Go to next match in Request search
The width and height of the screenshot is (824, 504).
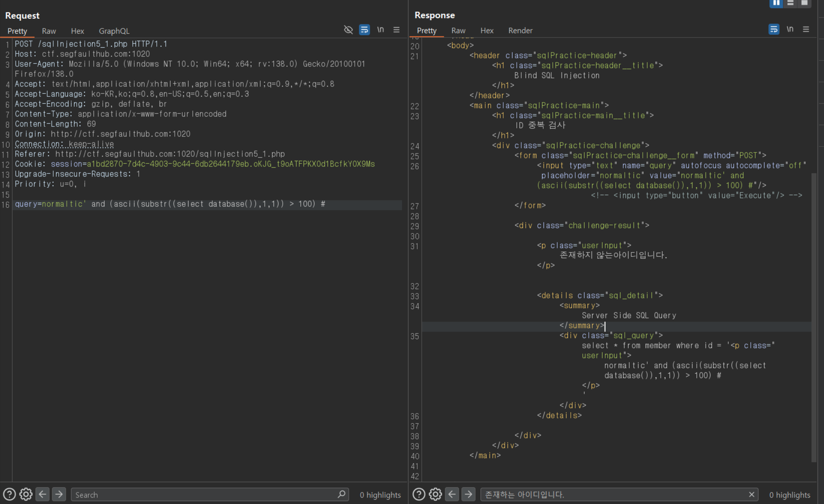[x=59, y=494]
